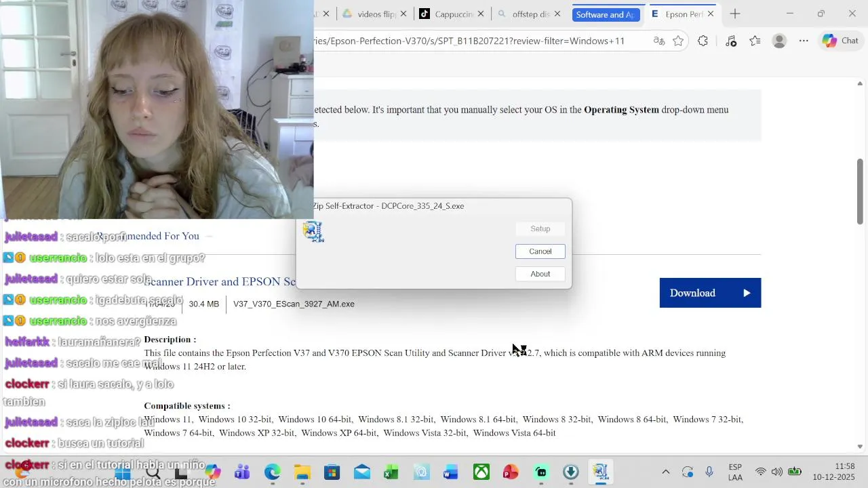The height and width of the screenshot is (488, 868).
Task: Add page to favorites with star icon
Action: pyautogui.click(x=678, y=41)
